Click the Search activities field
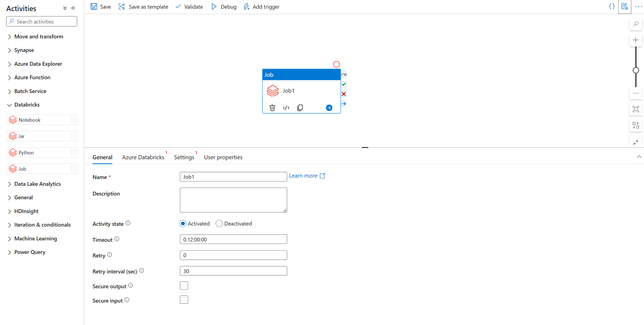 pyautogui.click(x=42, y=22)
